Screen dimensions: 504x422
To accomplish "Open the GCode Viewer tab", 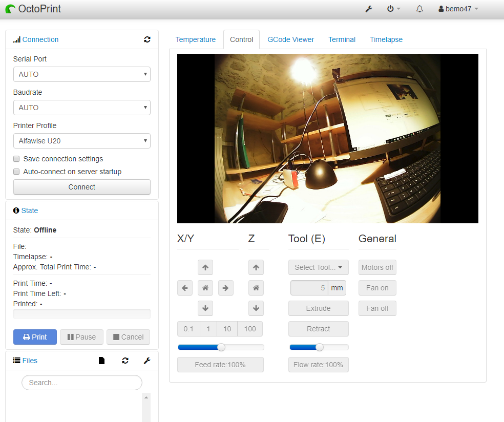I will 290,39.
